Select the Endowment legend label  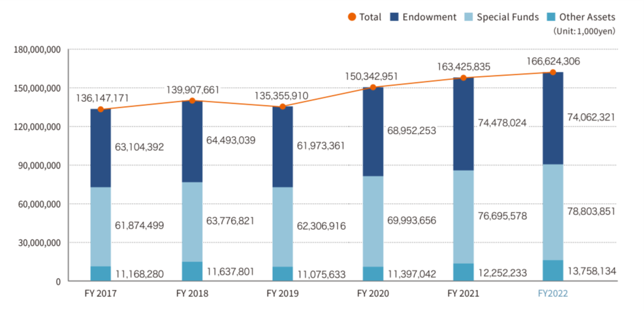tap(429, 17)
